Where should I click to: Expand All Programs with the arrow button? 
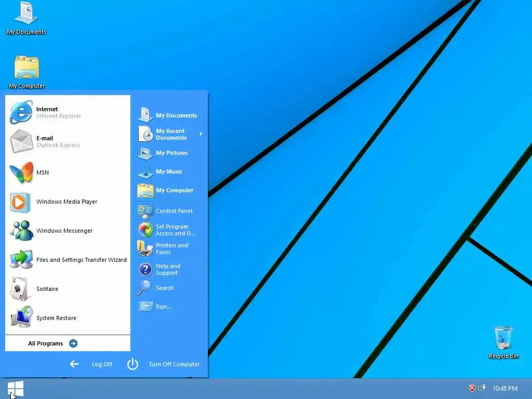coord(73,343)
